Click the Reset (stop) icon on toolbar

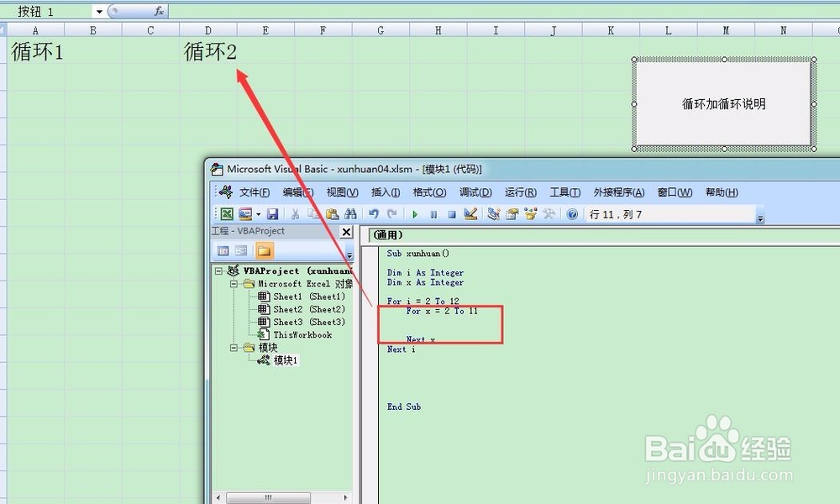(x=452, y=213)
